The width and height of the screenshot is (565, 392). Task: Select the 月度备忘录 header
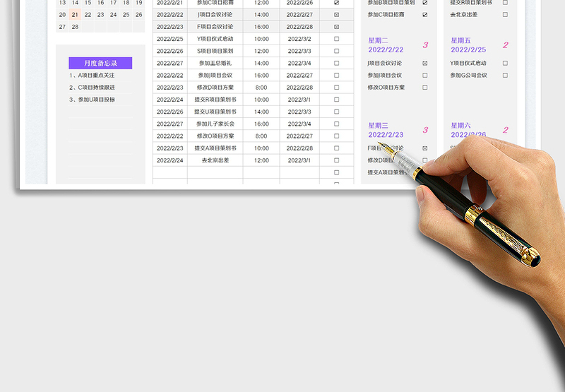coord(100,63)
